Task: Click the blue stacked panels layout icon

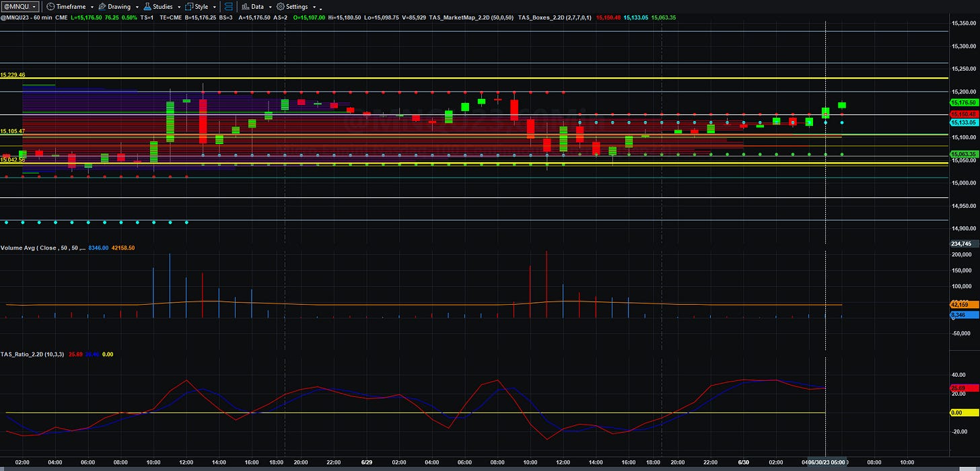Action: pyautogui.click(x=229, y=7)
